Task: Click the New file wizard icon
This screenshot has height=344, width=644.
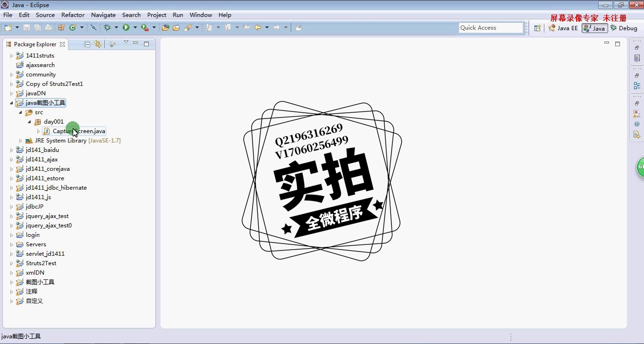Action: click(x=8, y=27)
